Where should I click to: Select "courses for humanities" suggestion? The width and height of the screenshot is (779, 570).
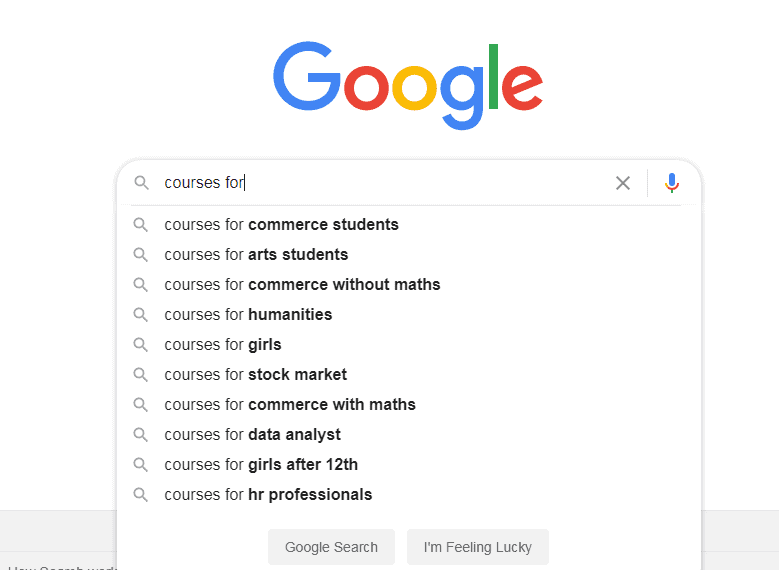[x=248, y=315]
